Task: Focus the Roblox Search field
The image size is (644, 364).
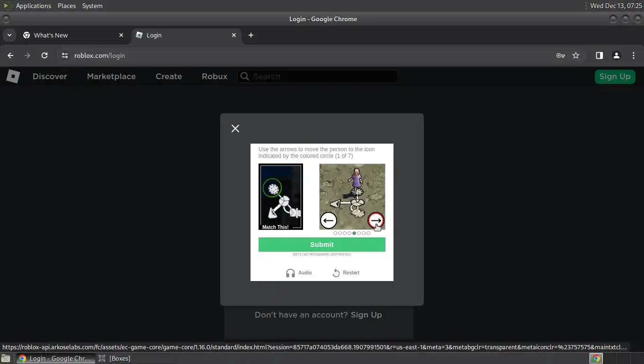Action: pyautogui.click(x=318, y=76)
